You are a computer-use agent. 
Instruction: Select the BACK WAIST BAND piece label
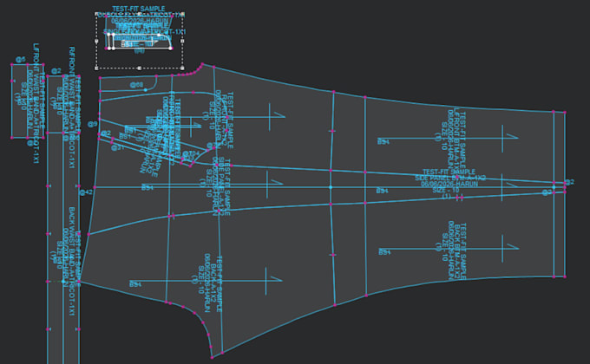pos(71,261)
